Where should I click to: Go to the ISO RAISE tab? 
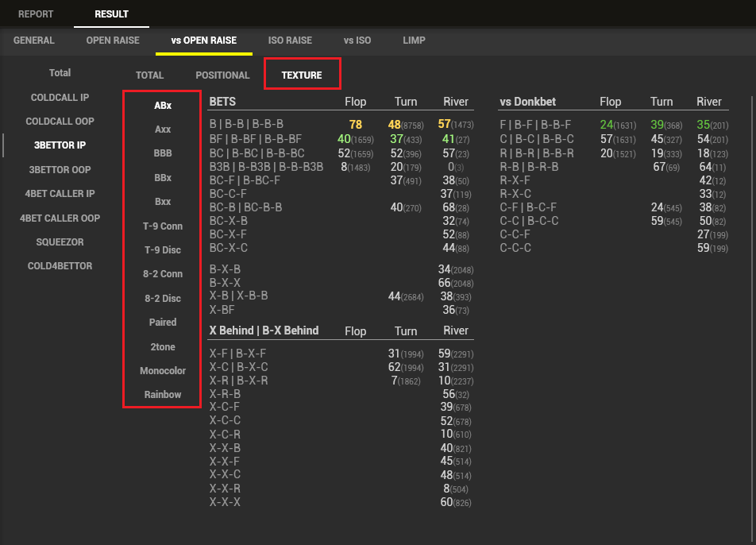pos(290,41)
